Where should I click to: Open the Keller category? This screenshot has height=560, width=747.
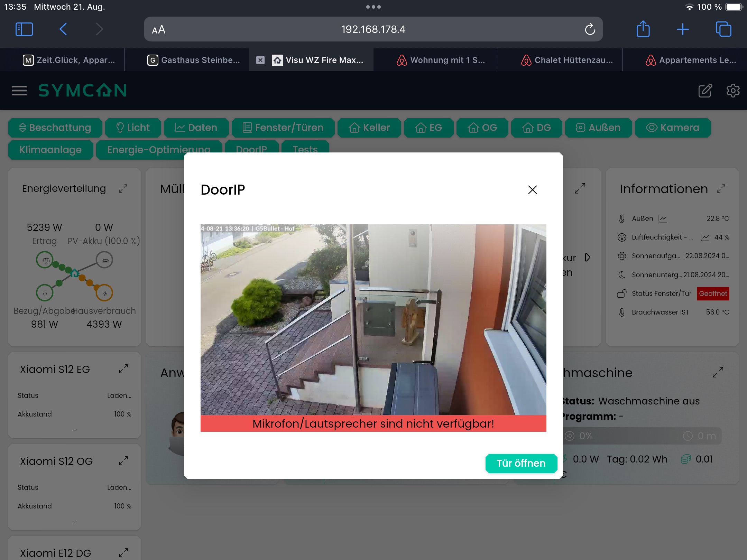click(369, 128)
